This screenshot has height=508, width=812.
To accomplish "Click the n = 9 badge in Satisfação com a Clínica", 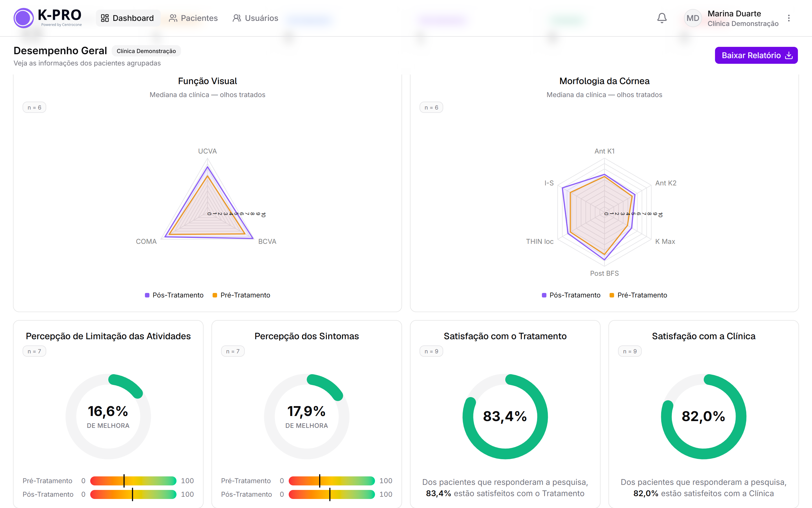I will (x=630, y=351).
